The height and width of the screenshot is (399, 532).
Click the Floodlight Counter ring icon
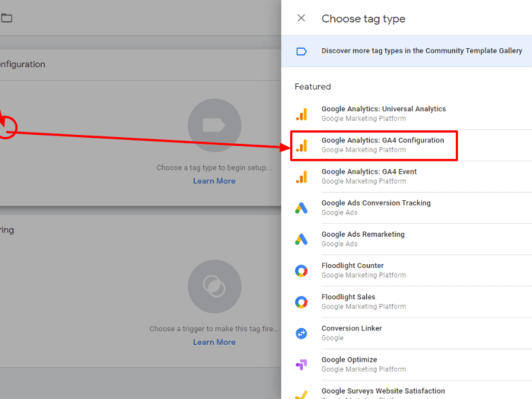301,271
